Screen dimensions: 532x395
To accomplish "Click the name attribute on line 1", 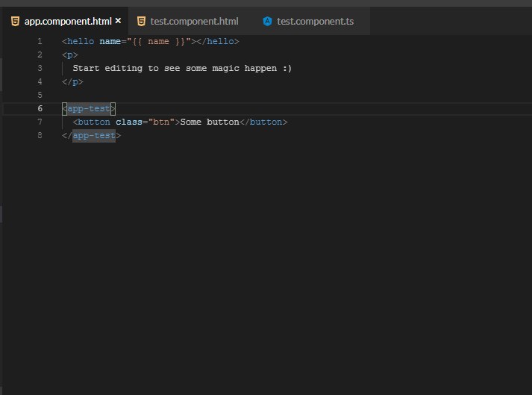I will coord(110,41).
